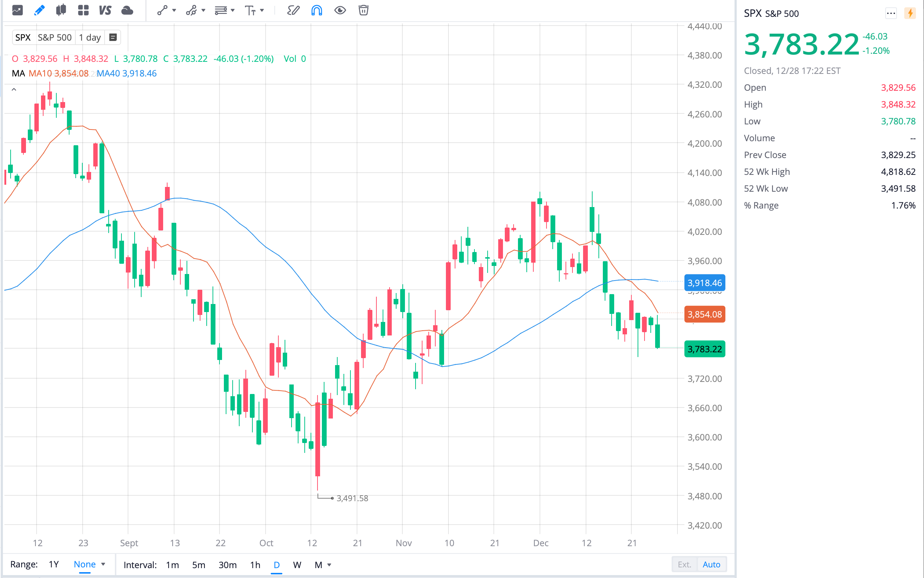Open more options via ellipsis button

pos(891,14)
